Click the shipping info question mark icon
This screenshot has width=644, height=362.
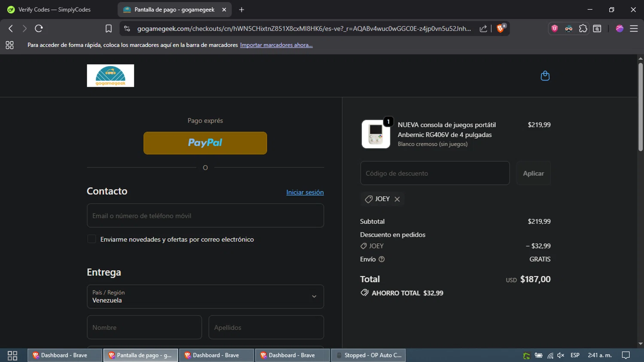coord(382,259)
